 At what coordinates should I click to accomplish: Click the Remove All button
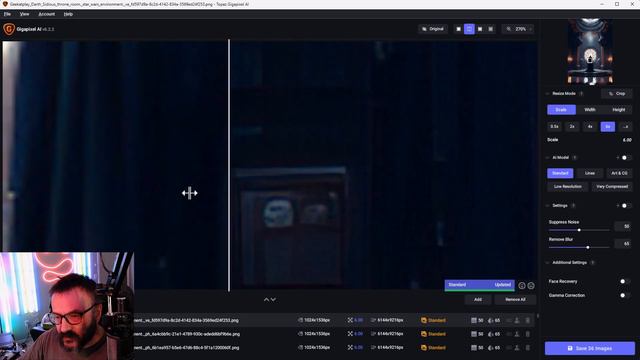click(x=515, y=300)
